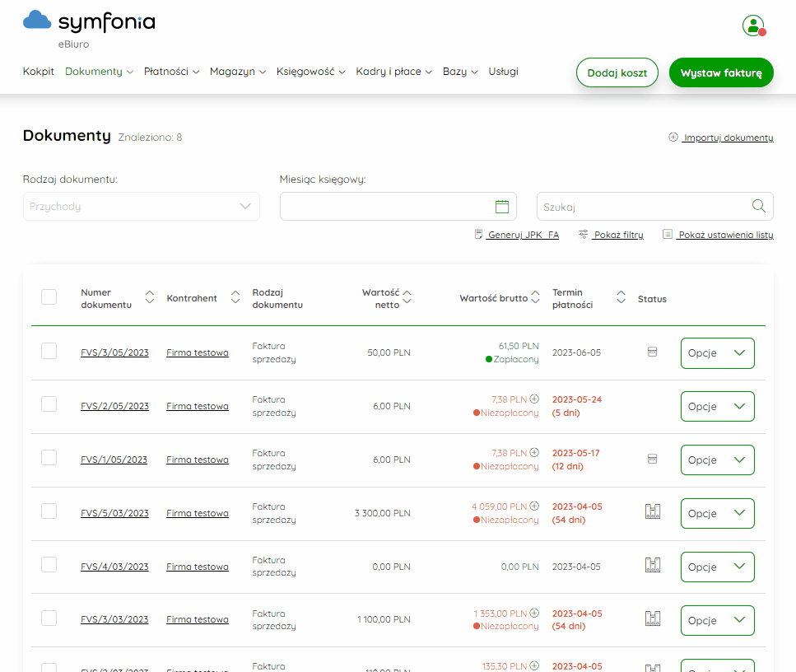
Task: Go to Usługi in navigation
Action: pyautogui.click(x=503, y=72)
